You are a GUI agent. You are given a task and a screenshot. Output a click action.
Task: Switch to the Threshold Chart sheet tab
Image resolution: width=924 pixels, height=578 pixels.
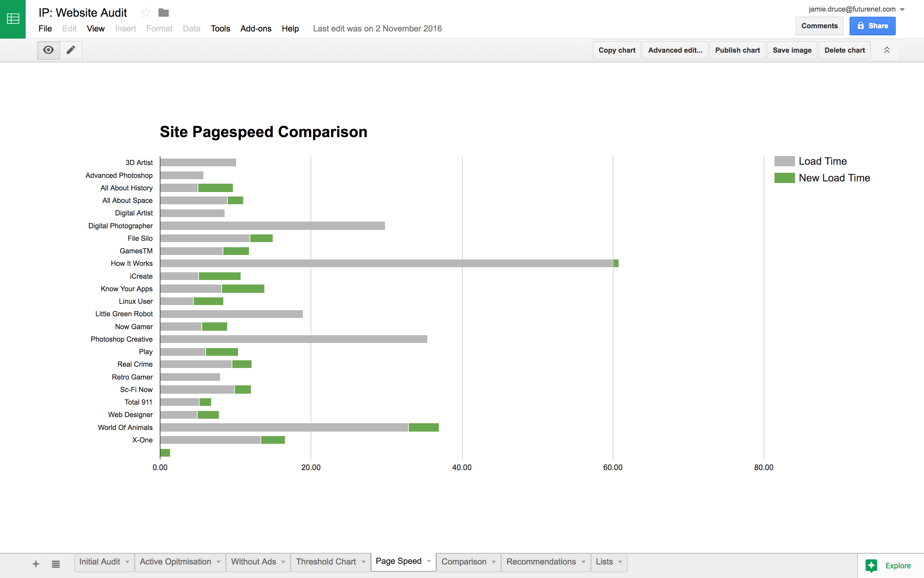point(326,562)
